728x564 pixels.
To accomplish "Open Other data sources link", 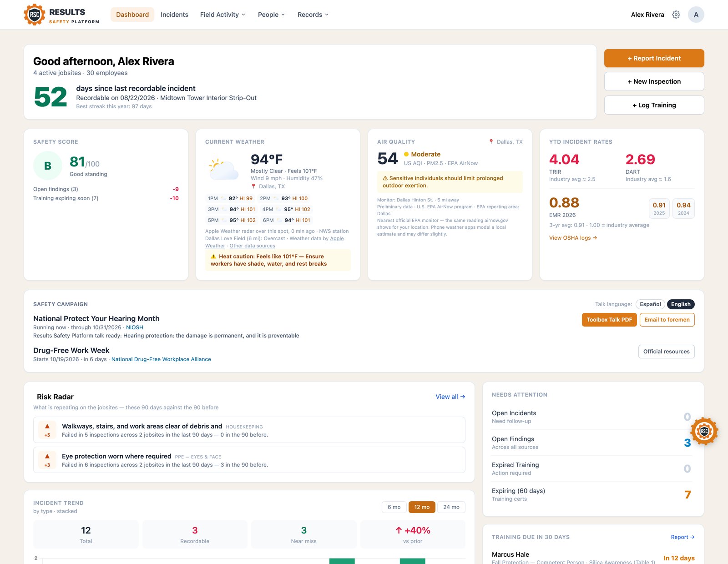I will pos(252,246).
